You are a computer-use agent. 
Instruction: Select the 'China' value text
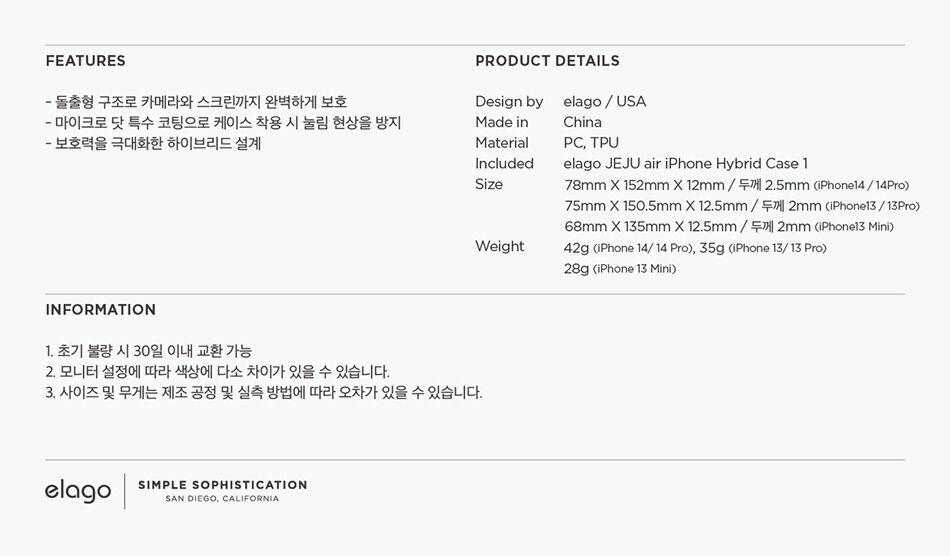click(582, 122)
